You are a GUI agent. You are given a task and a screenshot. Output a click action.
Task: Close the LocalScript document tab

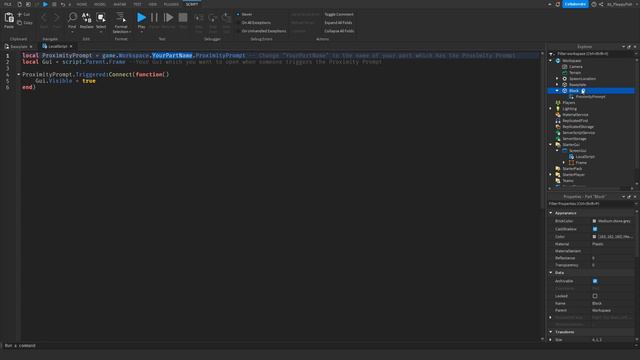[x=71, y=47]
